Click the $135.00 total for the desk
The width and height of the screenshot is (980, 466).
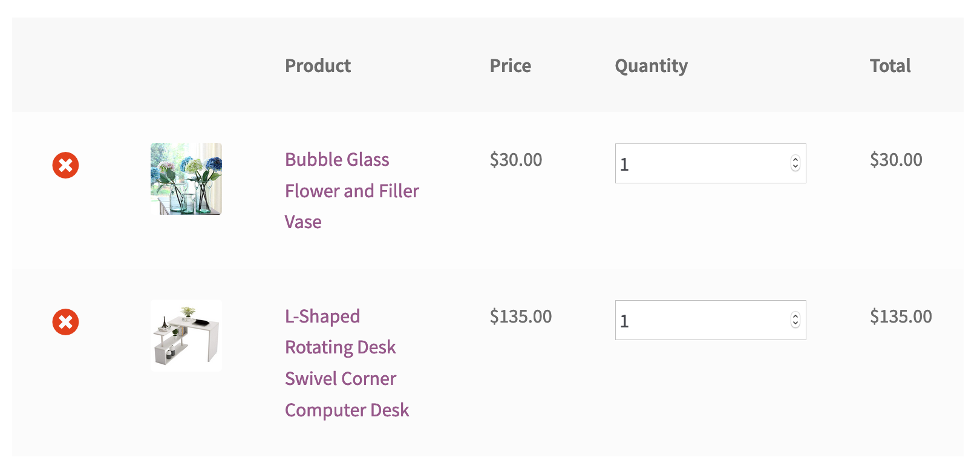point(900,316)
